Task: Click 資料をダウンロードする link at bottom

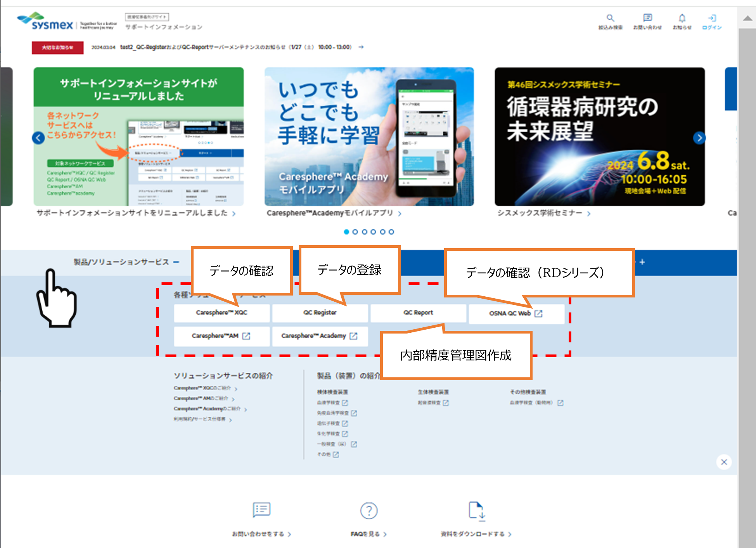Action: [x=476, y=534]
